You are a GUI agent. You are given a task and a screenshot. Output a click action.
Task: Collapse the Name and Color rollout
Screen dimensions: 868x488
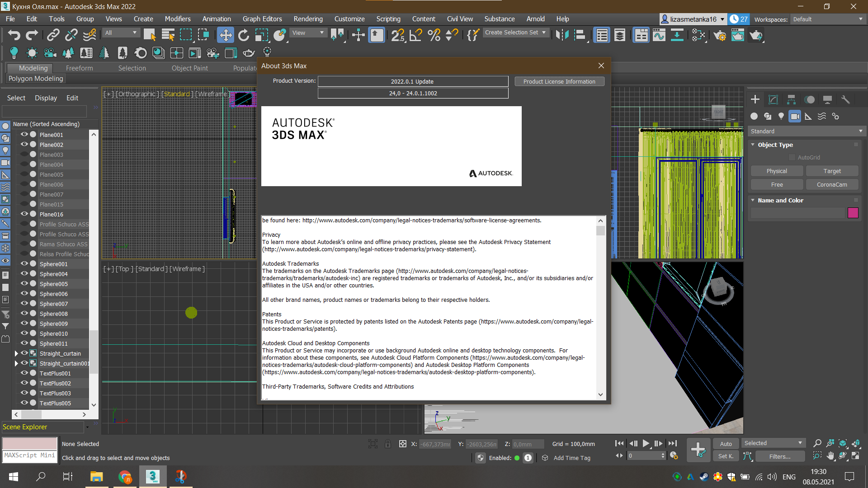753,200
